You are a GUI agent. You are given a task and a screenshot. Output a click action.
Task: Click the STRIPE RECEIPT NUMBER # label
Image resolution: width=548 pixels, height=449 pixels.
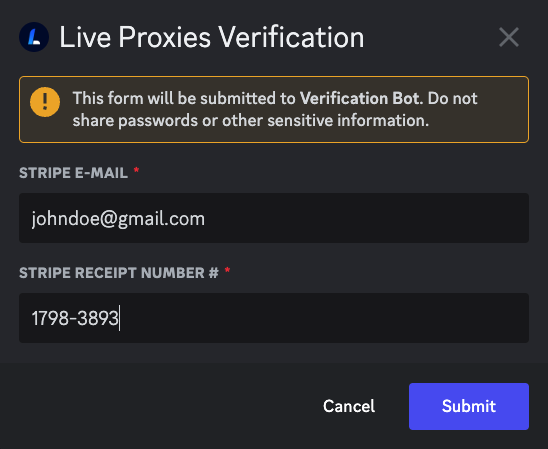pyautogui.click(x=119, y=273)
